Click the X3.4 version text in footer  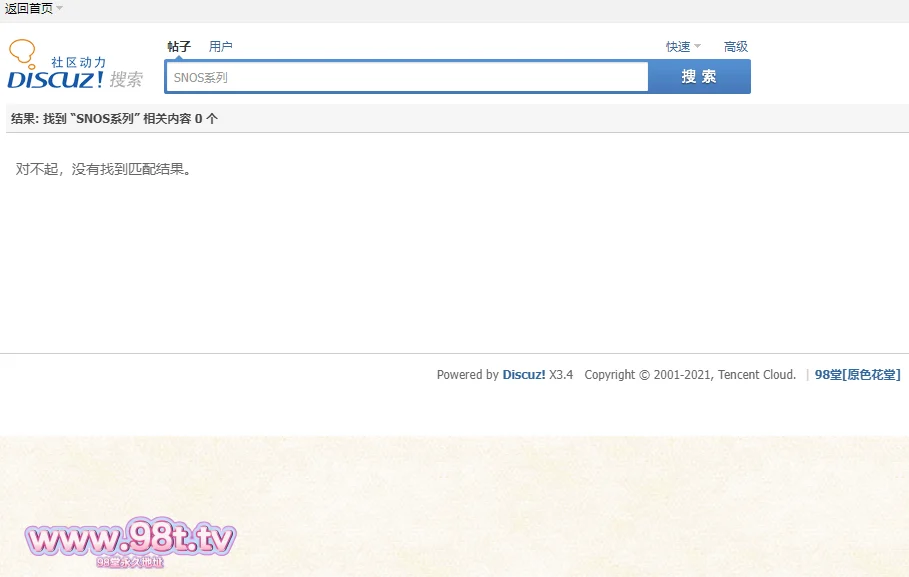(x=561, y=375)
